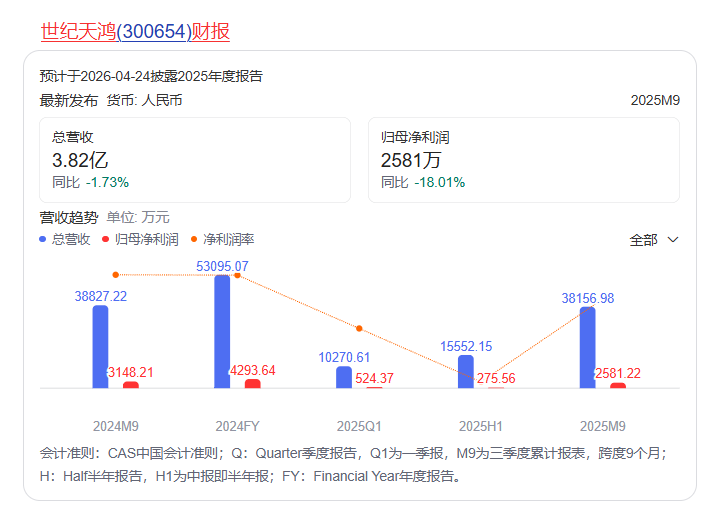Select the orange 2025Q1 profit margin point
Screen dimensions: 722x505
click(x=359, y=328)
